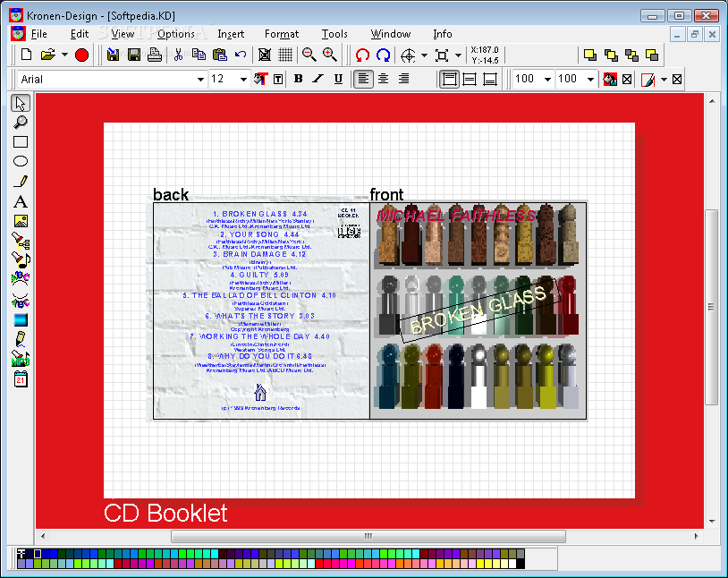
Task: Open the Tools menu
Action: [334, 34]
